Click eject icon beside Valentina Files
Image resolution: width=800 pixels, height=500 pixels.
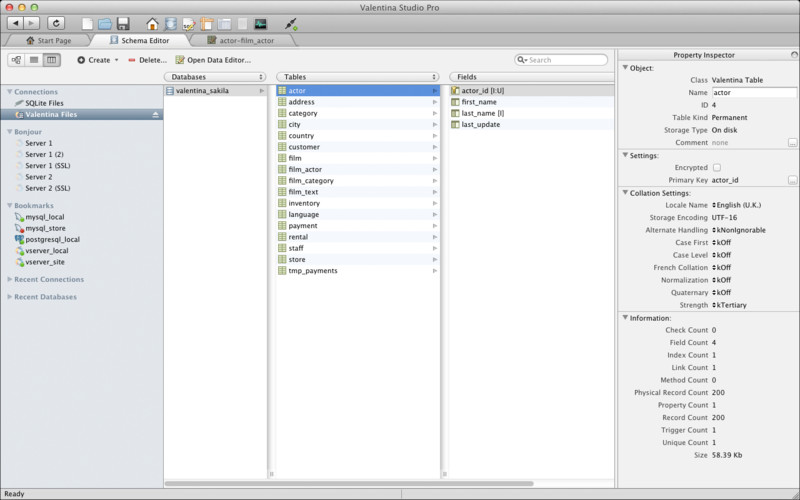tap(156, 115)
